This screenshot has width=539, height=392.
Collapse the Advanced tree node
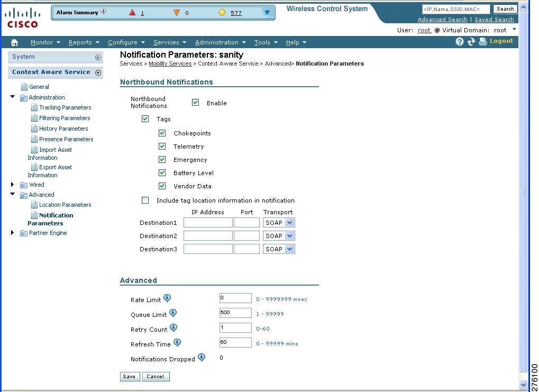(x=13, y=194)
